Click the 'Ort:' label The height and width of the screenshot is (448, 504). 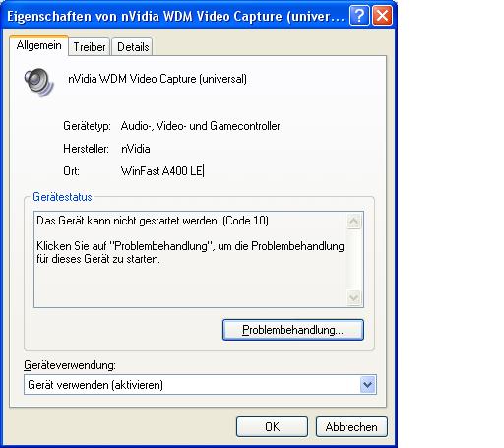pyautogui.click(x=71, y=171)
